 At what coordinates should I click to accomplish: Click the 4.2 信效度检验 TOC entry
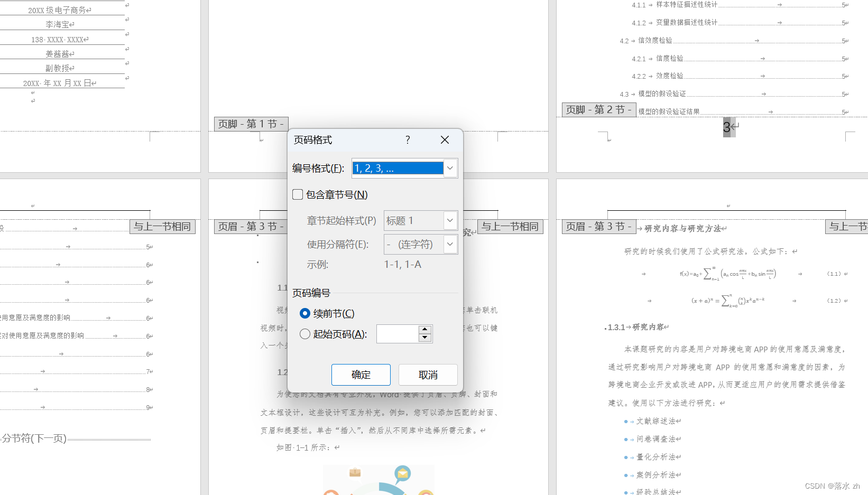(734, 41)
